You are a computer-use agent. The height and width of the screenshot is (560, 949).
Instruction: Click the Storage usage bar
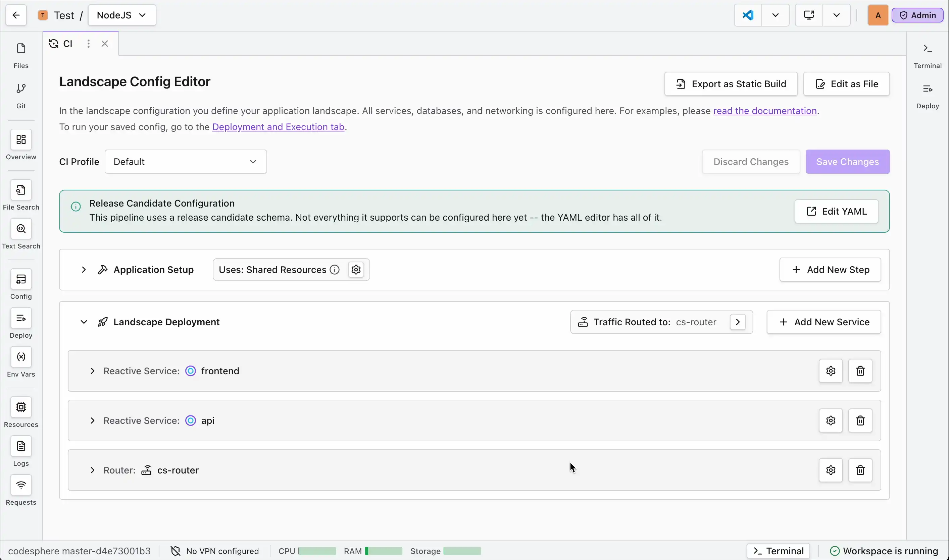462,551
